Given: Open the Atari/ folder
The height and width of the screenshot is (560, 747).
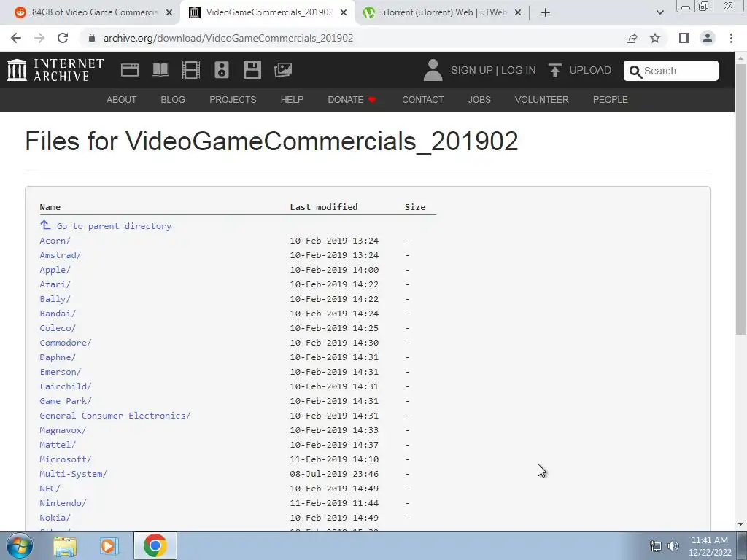Looking at the screenshot, I should [x=55, y=284].
